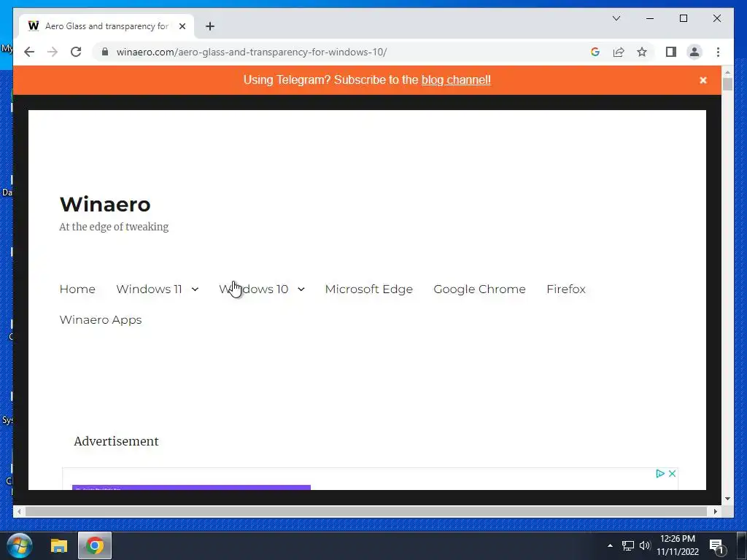Expand the Windows 10 submenu chevron

coord(301,289)
